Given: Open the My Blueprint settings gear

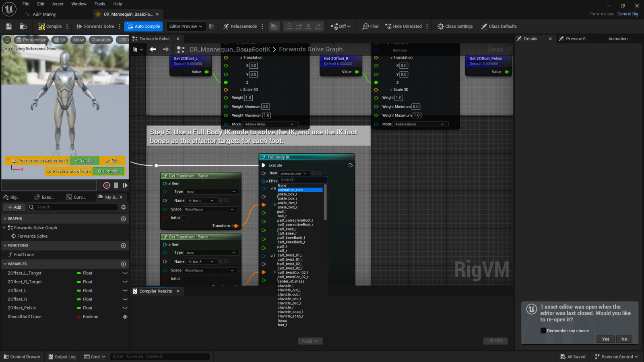Looking at the screenshot, I should 124,207.
